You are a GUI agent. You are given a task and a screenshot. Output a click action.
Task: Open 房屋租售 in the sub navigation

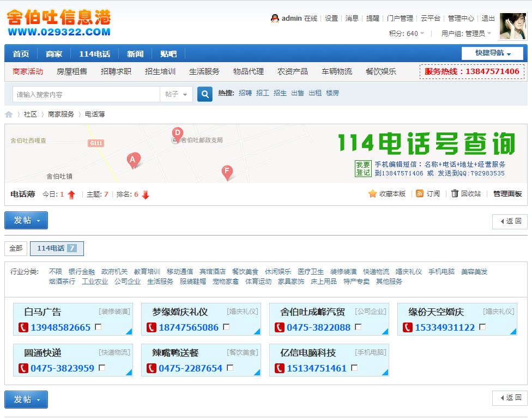coord(72,71)
